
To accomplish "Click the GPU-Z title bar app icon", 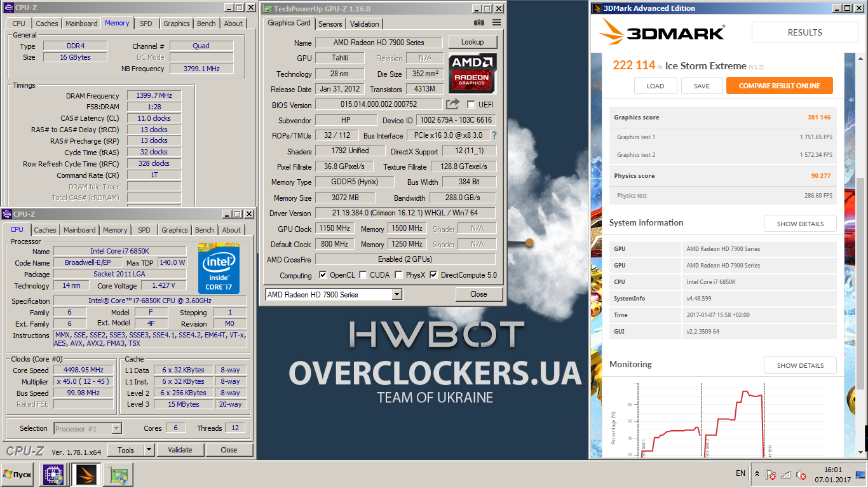I will click(268, 9).
